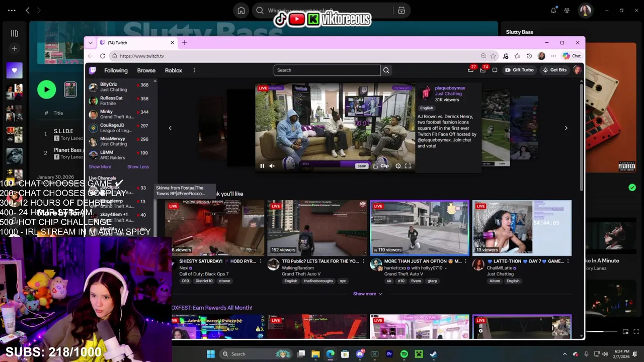Open Spotify Liked Songs heart tile

[14, 70]
